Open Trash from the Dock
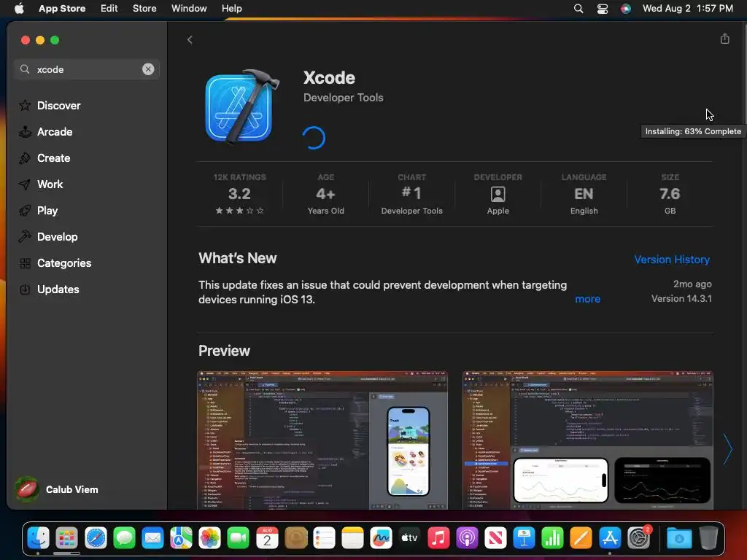This screenshot has width=747, height=560. click(x=708, y=538)
